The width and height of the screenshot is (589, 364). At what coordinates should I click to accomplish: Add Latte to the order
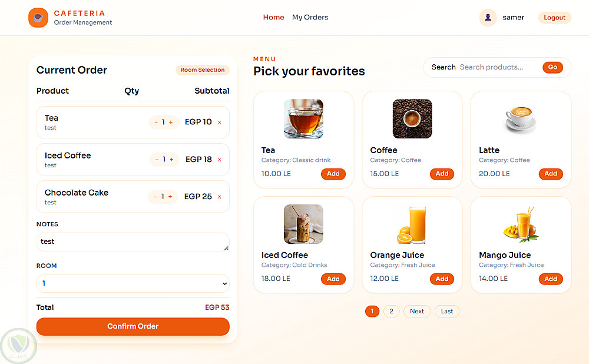click(x=551, y=174)
